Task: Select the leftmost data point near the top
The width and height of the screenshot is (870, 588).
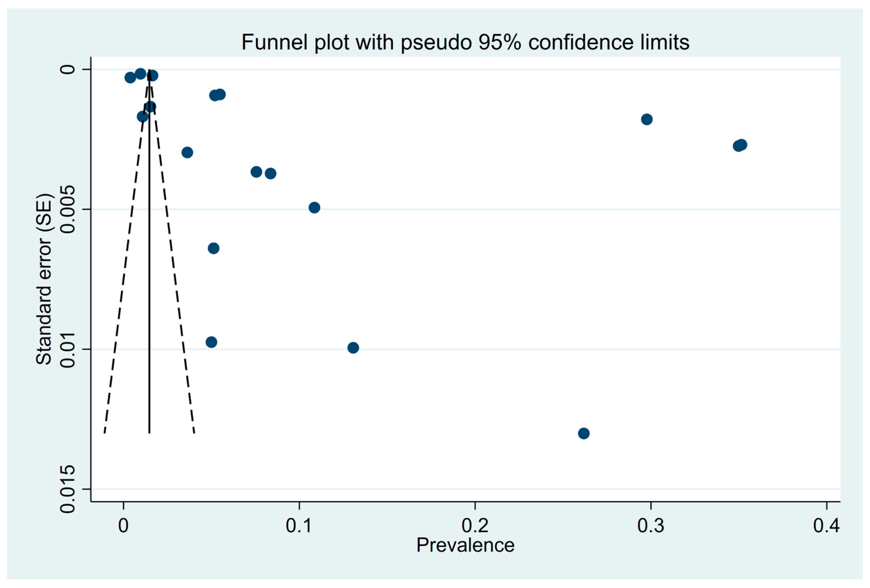Action: [x=130, y=77]
